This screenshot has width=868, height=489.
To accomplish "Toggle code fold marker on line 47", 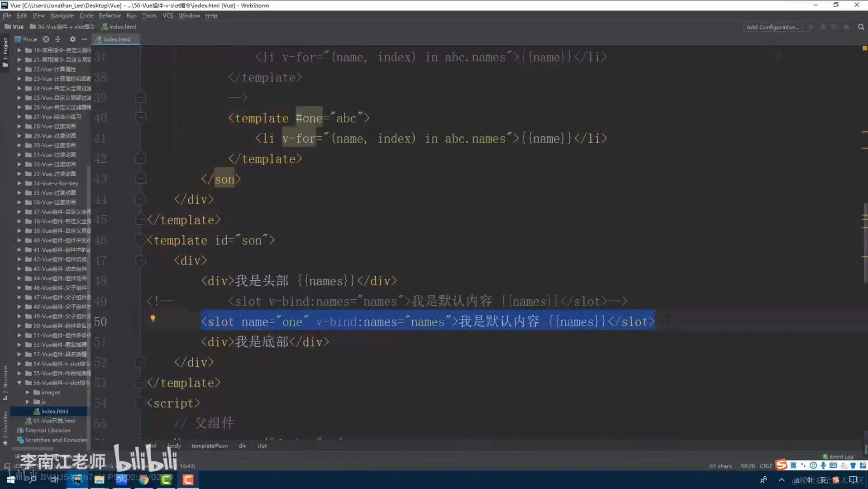I will pos(141,260).
